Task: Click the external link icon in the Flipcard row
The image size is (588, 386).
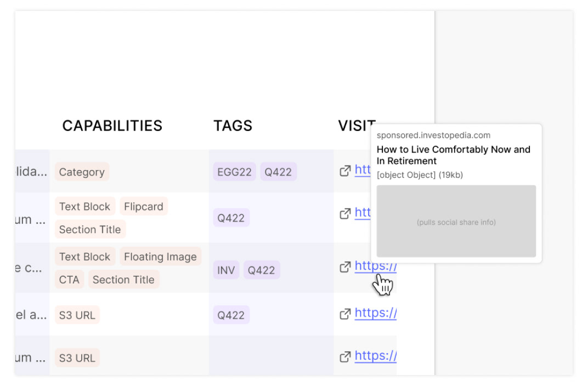Action: coord(345,214)
